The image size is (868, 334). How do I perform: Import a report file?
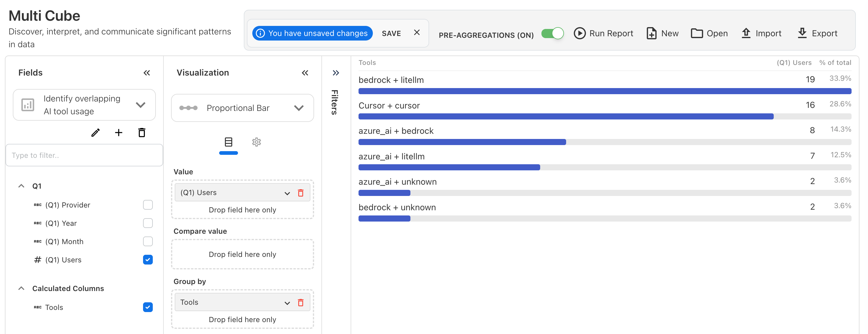761,33
